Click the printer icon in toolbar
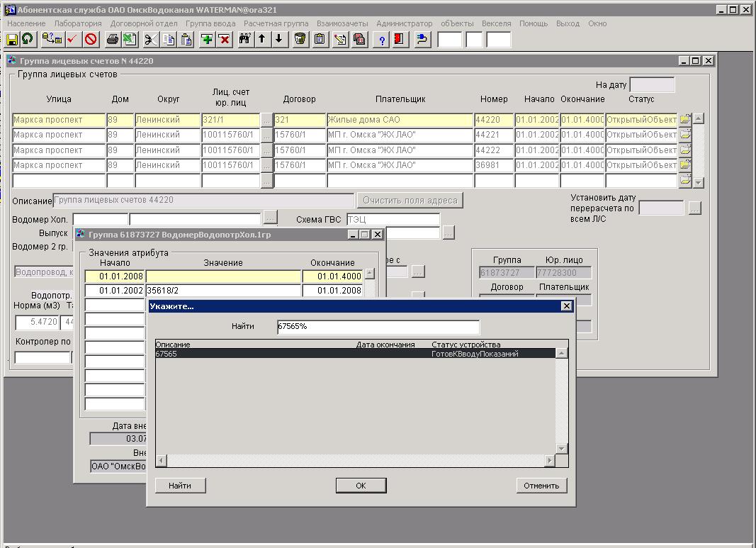Screen dimensions: 756x548 (x=112, y=40)
